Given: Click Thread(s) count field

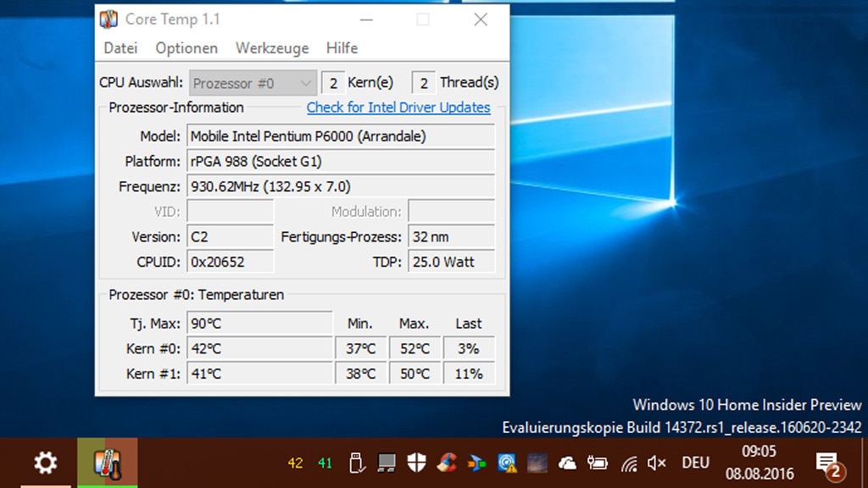Looking at the screenshot, I should pos(424,83).
